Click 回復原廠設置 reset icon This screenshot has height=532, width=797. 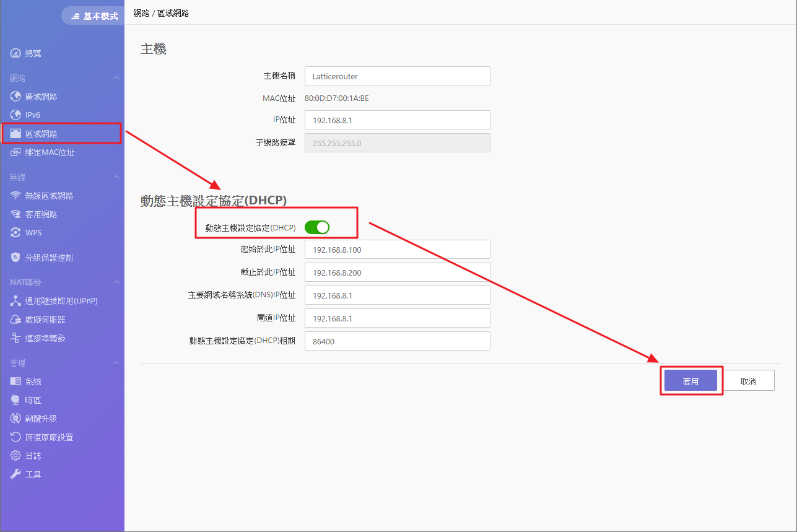[x=15, y=437]
